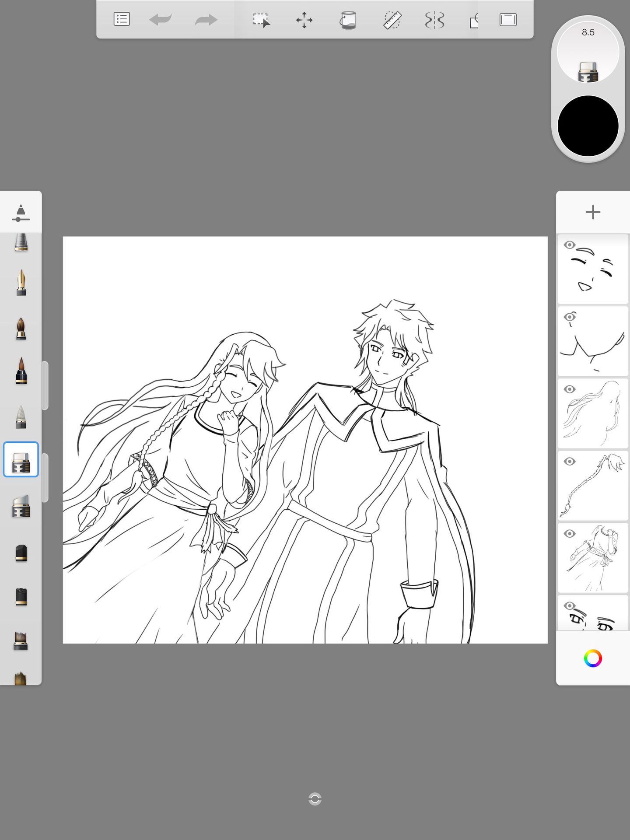Select the braid layer thumbnail
The height and width of the screenshot is (840, 630).
tap(593, 486)
